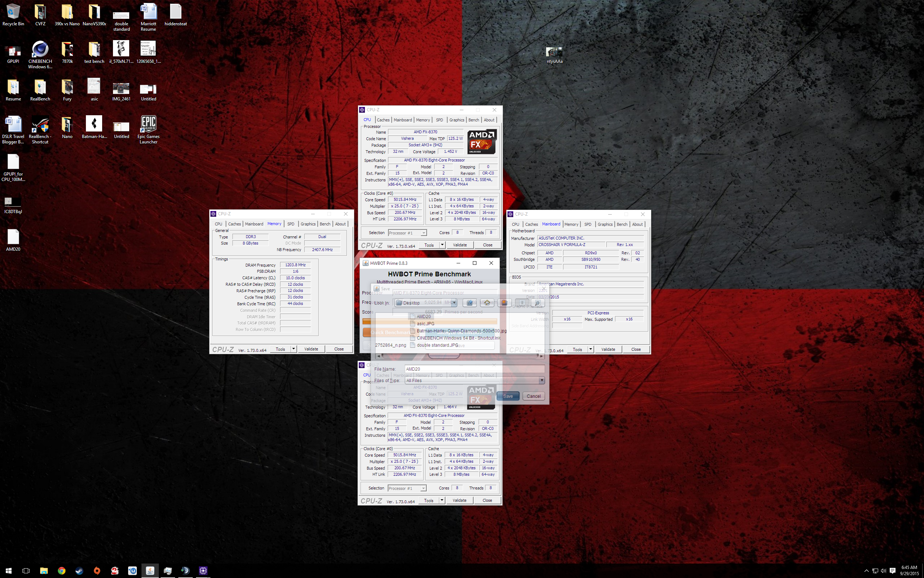Click the up-one-level folder icon in Save dialog
This screenshot has width=924, height=578.
[x=470, y=303]
